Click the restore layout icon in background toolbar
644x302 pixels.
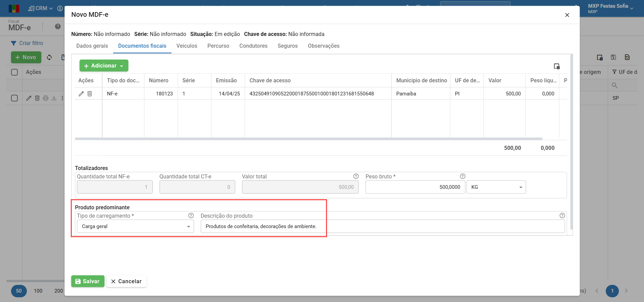(627, 57)
